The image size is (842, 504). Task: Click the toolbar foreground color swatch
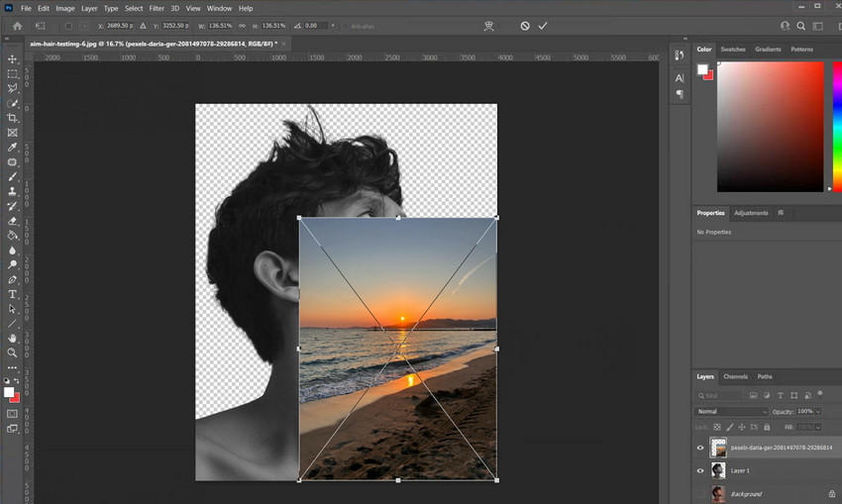coord(9,392)
